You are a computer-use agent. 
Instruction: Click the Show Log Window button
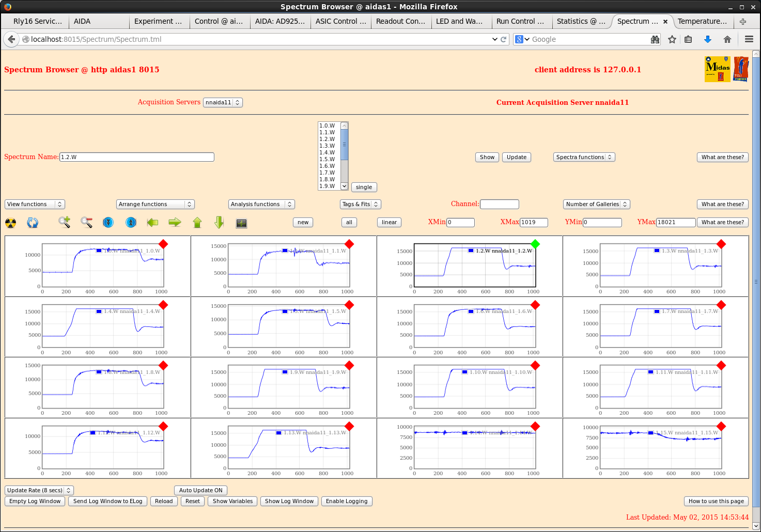tap(289, 501)
